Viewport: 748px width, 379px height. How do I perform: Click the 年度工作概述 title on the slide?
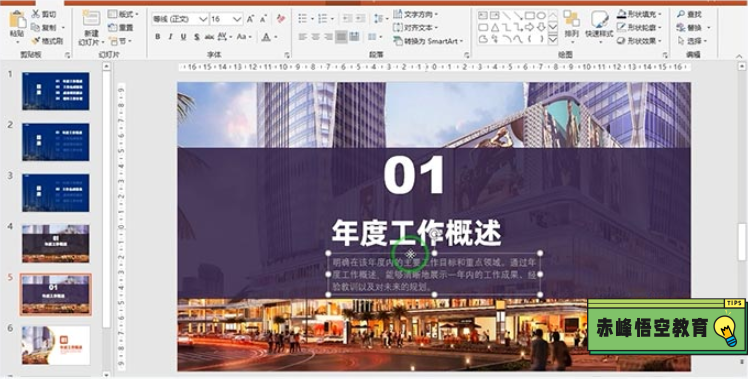(x=417, y=233)
